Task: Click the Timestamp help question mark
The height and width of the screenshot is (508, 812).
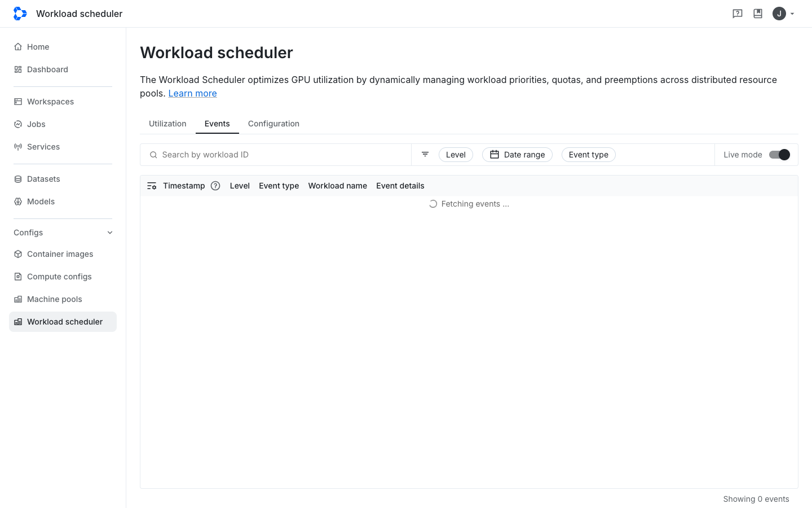Action: point(215,186)
